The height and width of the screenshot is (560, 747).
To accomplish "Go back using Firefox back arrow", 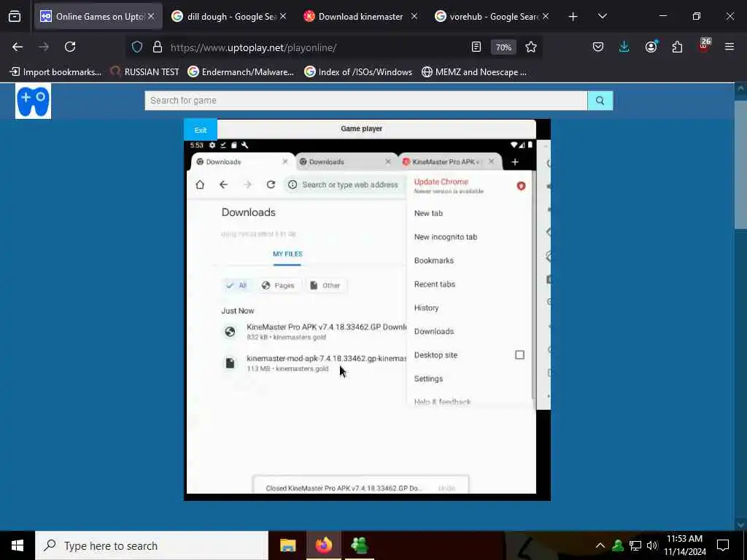I will 18,47.
